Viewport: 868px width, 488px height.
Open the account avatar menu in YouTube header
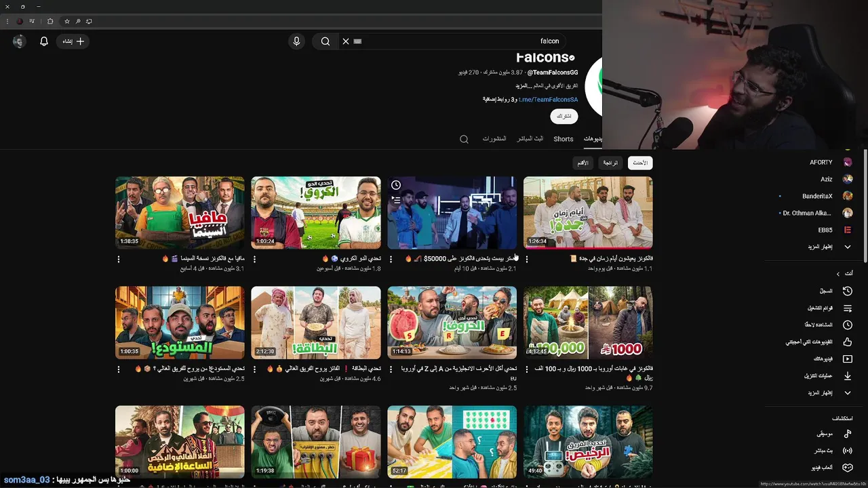pos(19,41)
